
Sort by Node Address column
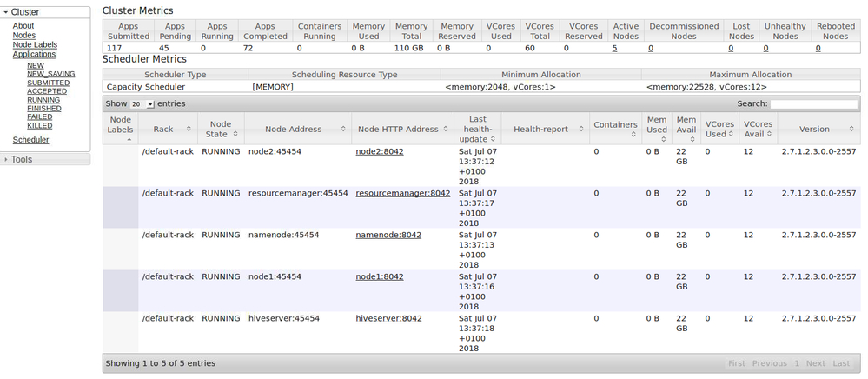click(297, 129)
